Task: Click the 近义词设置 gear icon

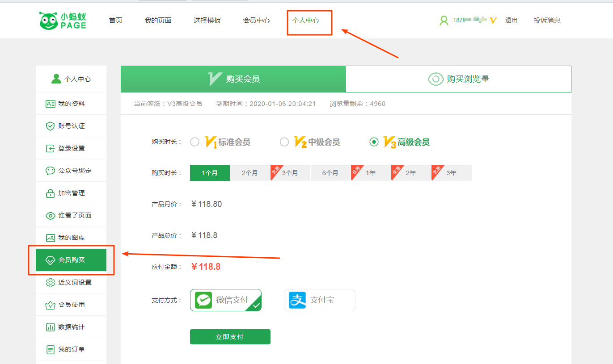Action: pos(51,282)
